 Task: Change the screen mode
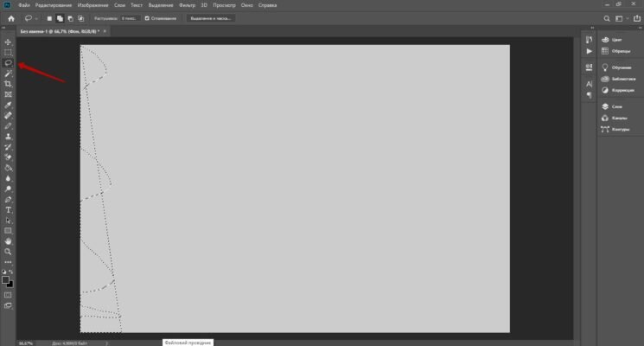(x=8, y=305)
